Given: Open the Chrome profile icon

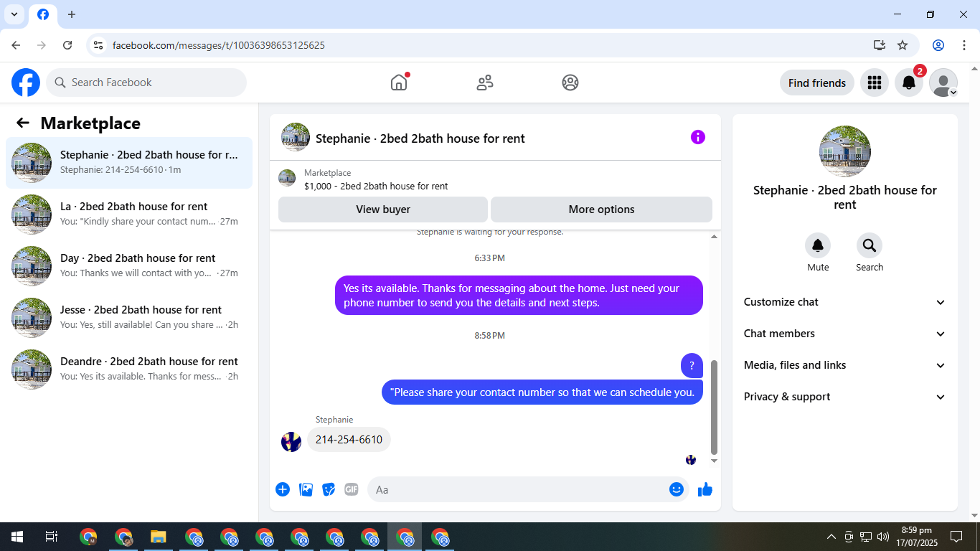Looking at the screenshot, I should (938, 45).
